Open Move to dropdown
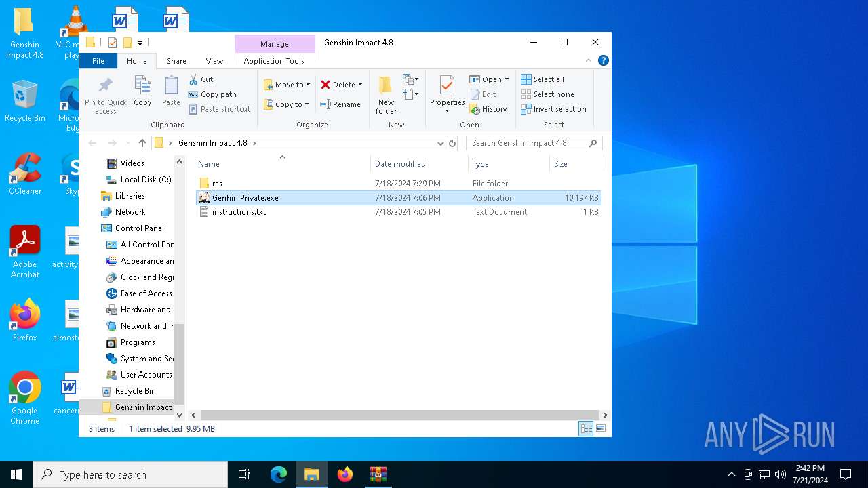 coord(287,85)
